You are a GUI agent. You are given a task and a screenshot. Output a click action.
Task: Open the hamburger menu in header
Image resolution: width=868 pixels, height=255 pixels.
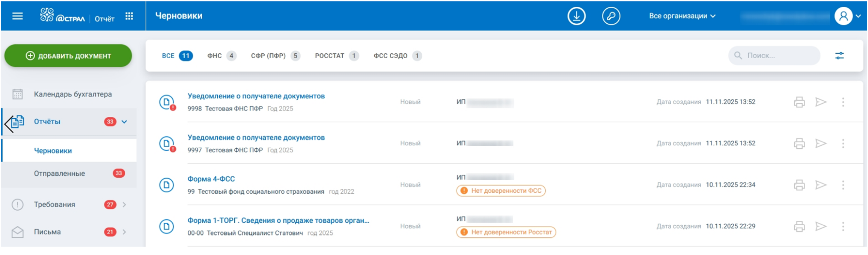coord(18,16)
